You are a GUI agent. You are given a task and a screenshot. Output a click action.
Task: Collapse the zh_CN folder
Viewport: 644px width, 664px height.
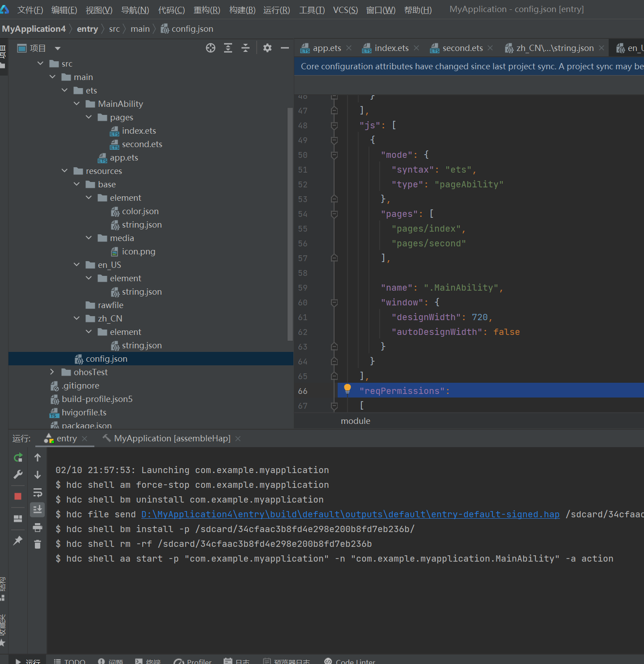[77, 318]
